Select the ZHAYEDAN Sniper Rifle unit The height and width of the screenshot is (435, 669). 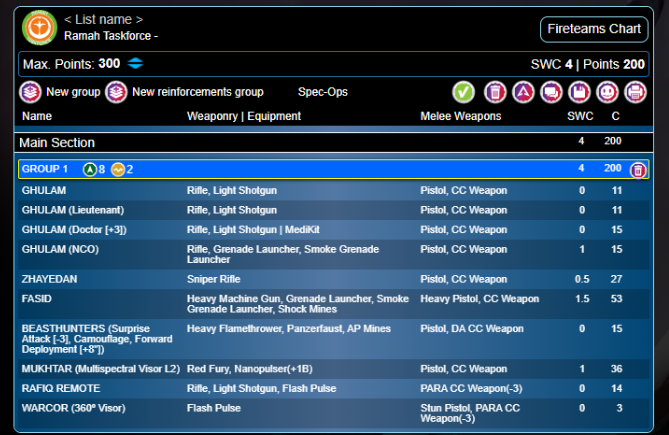(300, 279)
